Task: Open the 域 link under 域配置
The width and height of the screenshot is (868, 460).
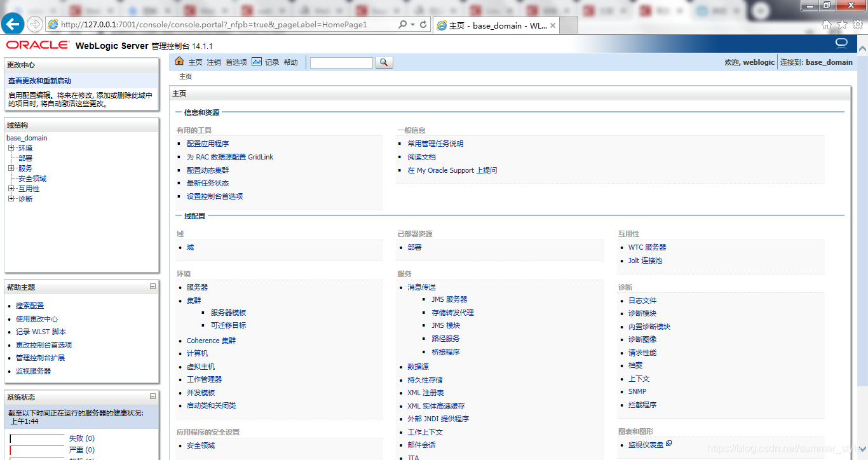Action: [x=190, y=247]
